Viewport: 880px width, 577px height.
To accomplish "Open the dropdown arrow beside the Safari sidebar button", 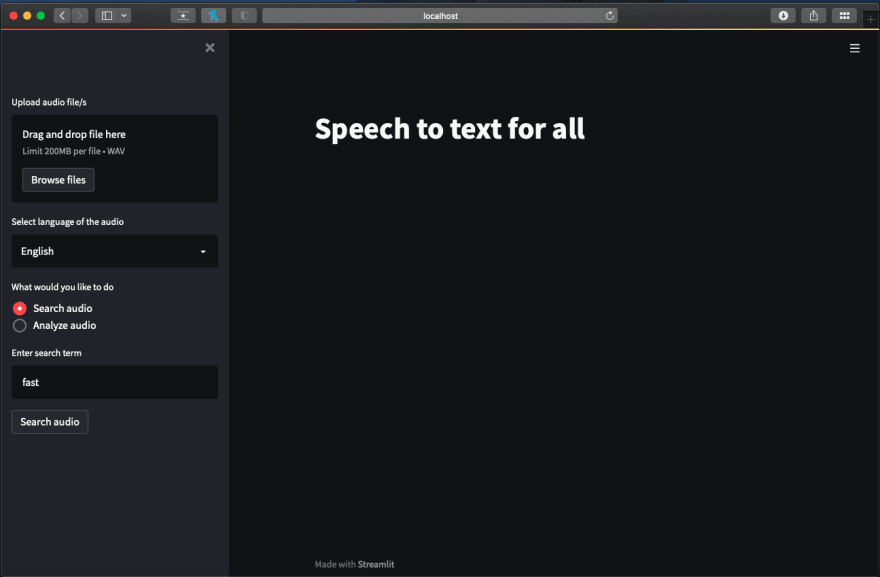I will (x=124, y=16).
